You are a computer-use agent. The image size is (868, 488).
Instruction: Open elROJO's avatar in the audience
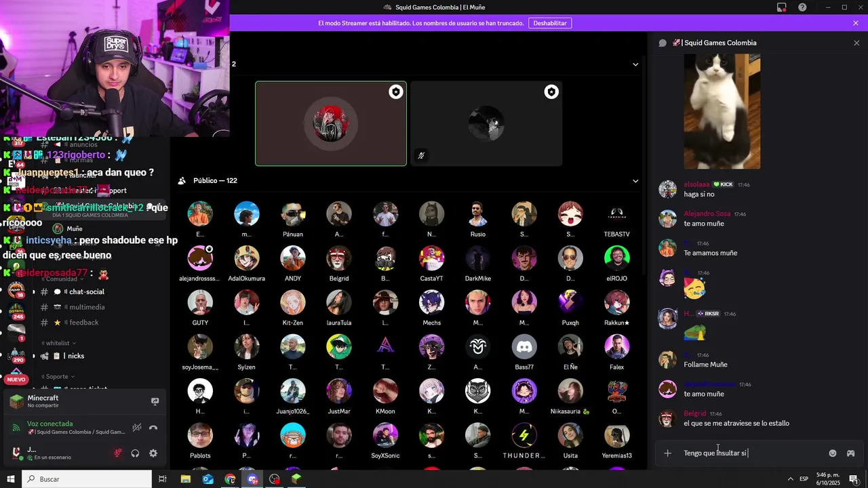[x=616, y=258]
